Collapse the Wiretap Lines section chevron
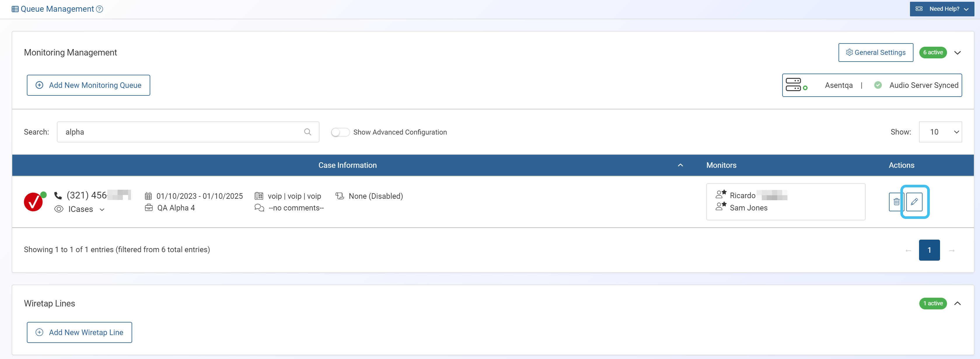The image size is (980, 359). pyautogui.click(x=957, y=304)
